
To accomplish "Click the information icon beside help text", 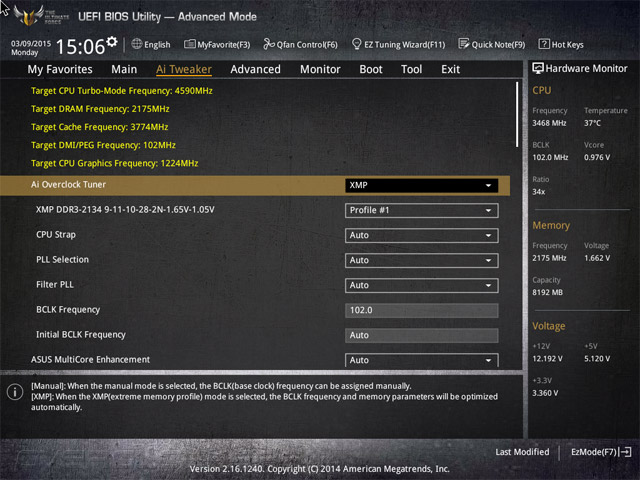I will [15, 392].
